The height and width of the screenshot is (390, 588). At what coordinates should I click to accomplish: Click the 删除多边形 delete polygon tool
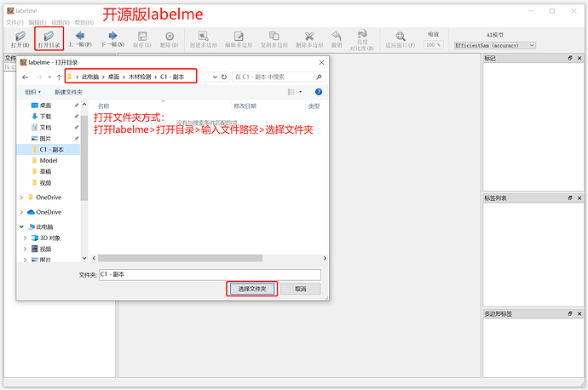[x=309, y=39]
